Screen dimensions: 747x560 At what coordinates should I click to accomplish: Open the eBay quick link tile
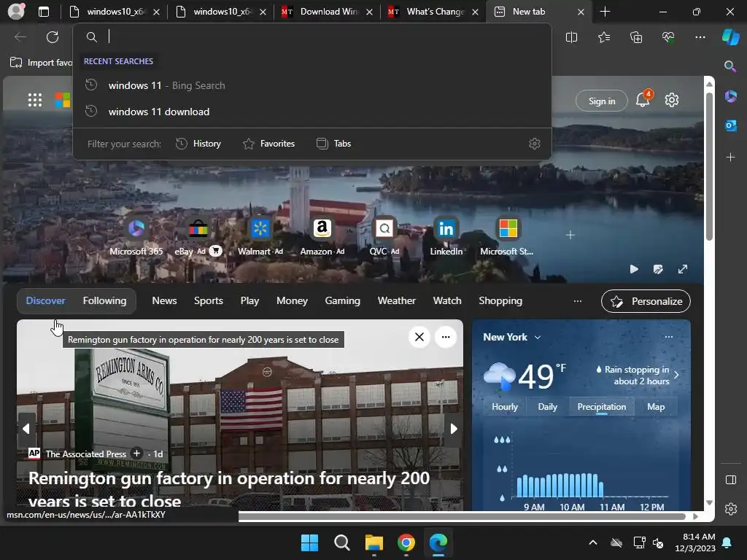coord(198,237)
